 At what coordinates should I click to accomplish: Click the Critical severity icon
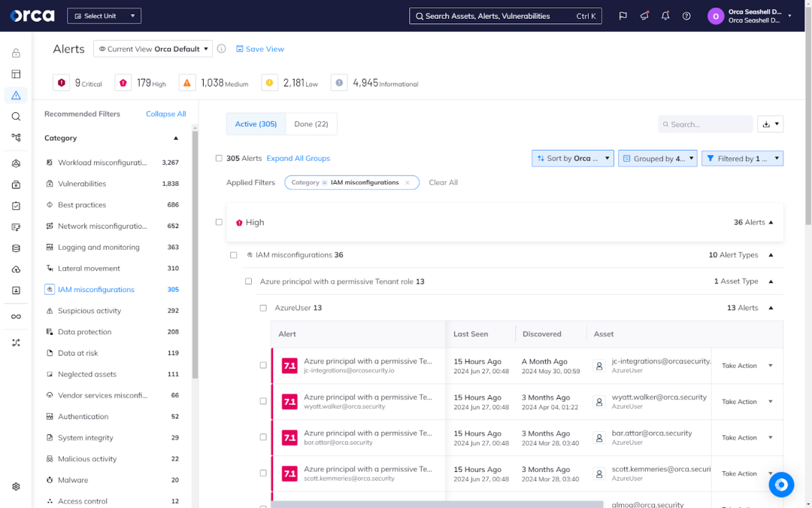pyautogui.click(x=62, y=83)
